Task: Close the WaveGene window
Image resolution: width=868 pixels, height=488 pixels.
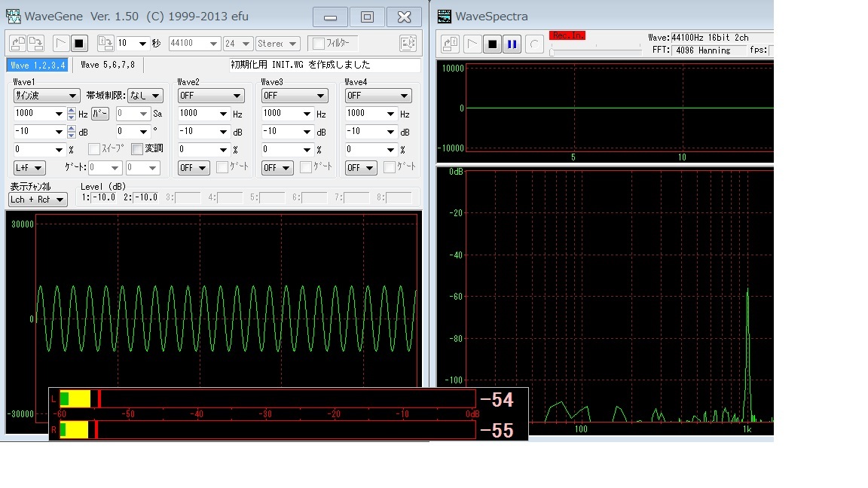Action: [404, 17]
